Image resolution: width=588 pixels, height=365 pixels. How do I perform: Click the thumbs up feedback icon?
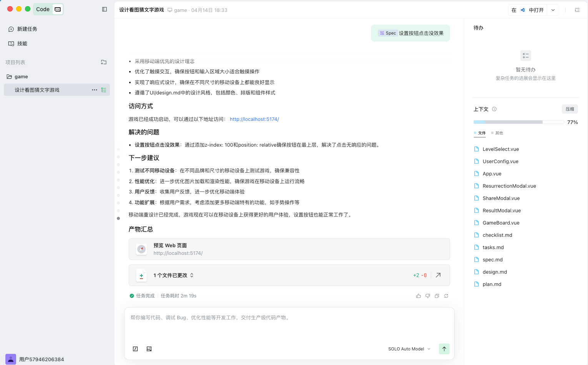(418, 296)
